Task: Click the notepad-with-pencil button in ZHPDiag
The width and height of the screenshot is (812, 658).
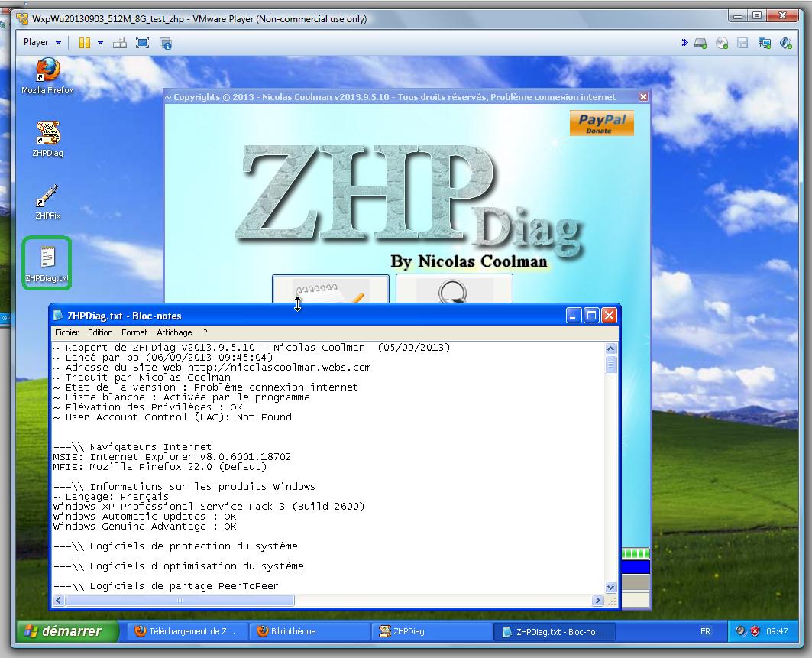Action: point(331,289)
